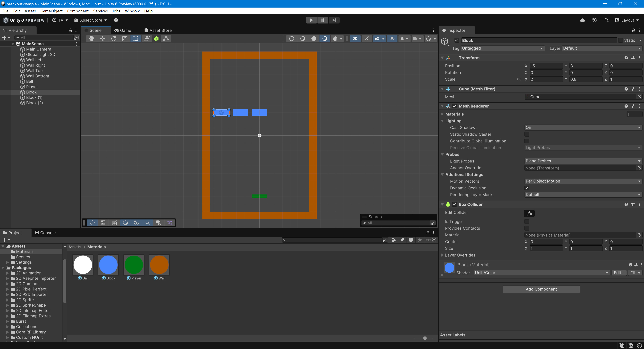Click the Step frame button

point(334,20)
